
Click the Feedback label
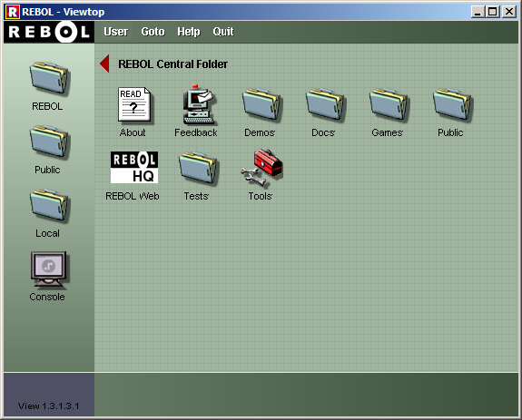pyautogui.click(x=196, y=132)
